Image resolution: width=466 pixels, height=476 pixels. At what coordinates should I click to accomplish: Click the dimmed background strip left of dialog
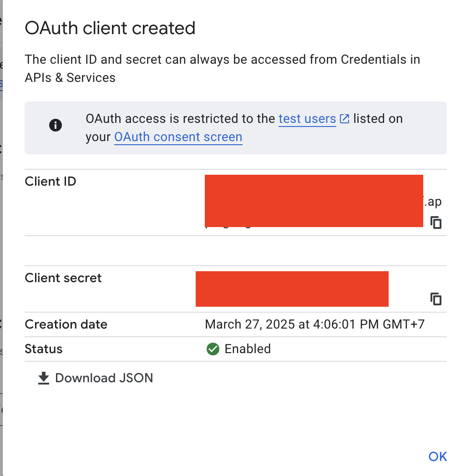[1, 238]
